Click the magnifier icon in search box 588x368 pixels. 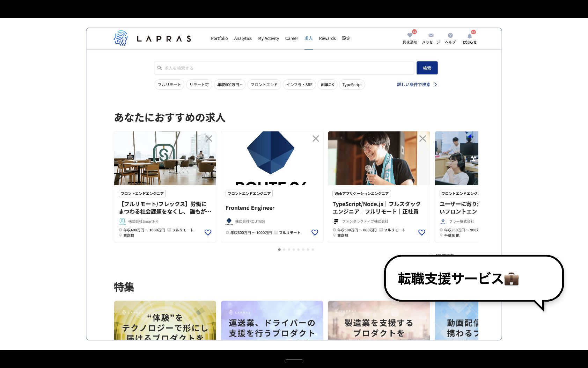click(x=160, y=68)
